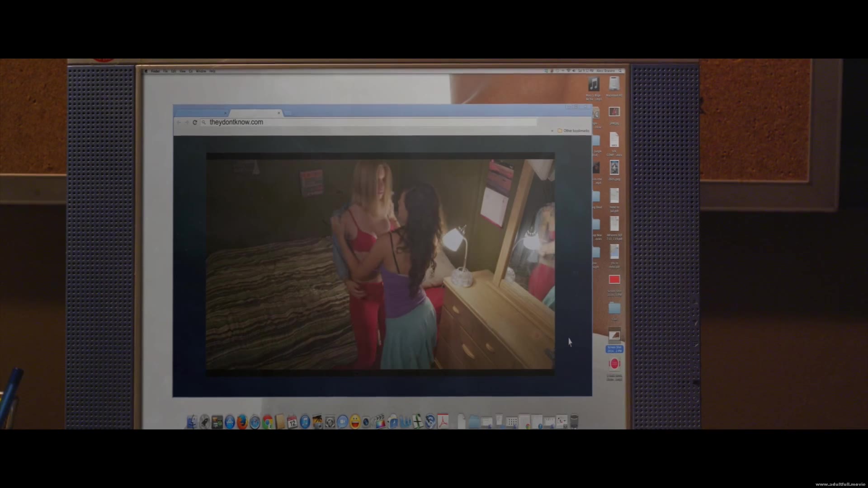Open the Finder menu in the menu bar
This screenshot has height=488, width=868.
pos(156,71)
